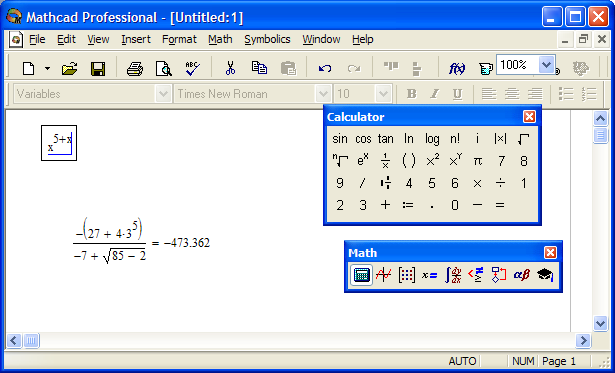Open the New document template dropdown arrow
The image size is (615, 373).
coord(47,69)
